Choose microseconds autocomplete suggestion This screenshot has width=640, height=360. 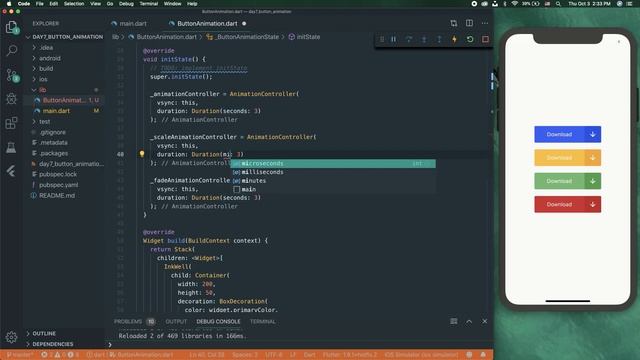333,163
